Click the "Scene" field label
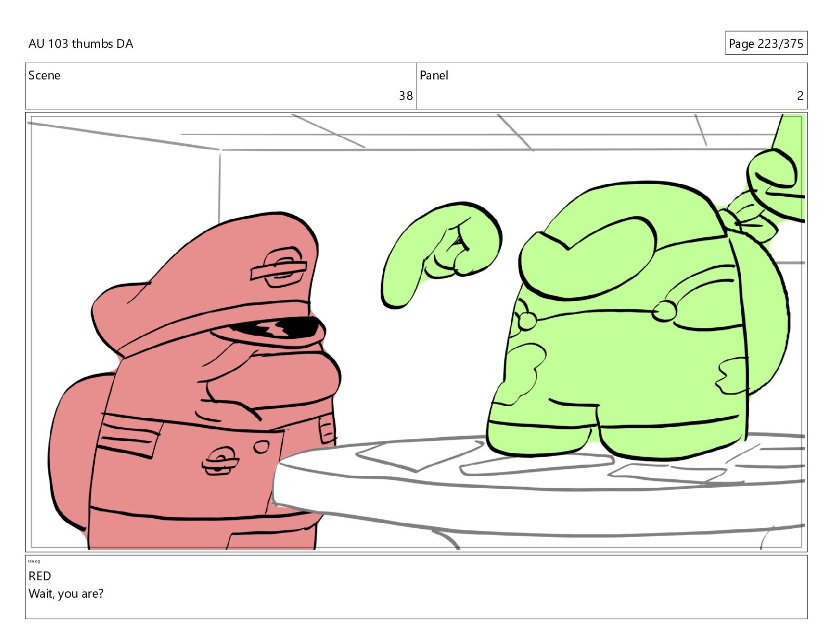Image resolution: width=834 pixels, height=644 pixels. click(x=44, y=75)
